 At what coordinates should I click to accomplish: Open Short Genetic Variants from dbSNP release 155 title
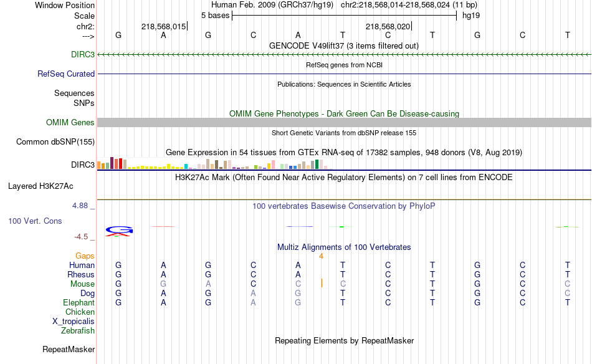pos(344,133)
